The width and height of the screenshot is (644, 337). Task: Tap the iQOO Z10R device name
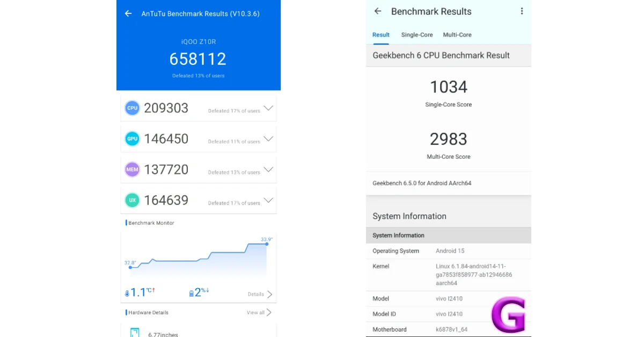coord(198,41)
